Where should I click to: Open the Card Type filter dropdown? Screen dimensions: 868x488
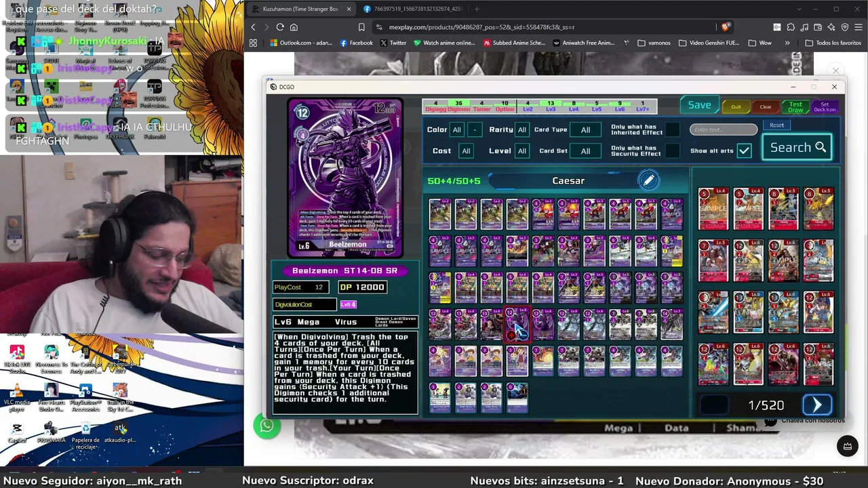(x=585, y=129)
